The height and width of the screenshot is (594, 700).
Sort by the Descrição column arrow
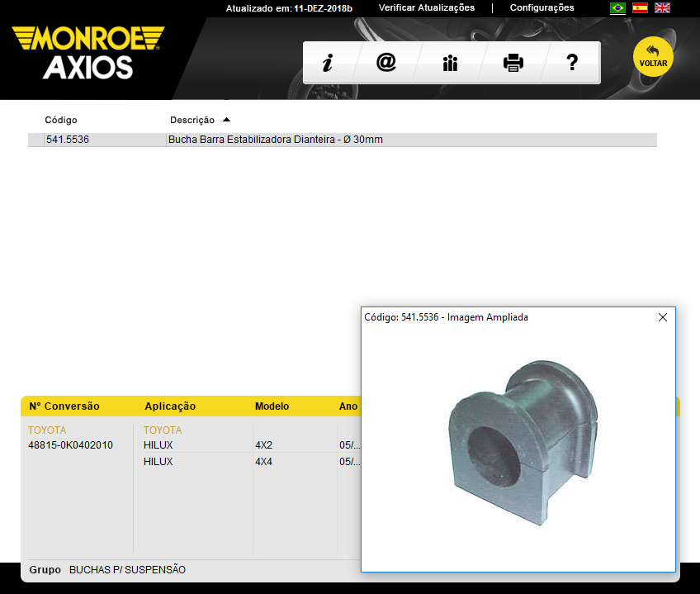[x=226, y=120]
